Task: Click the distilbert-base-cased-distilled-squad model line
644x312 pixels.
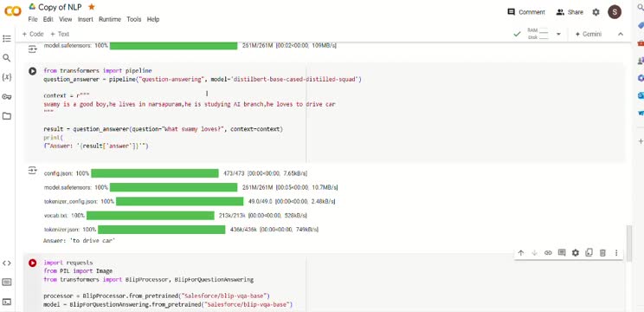Action: (x=203, y=80)
